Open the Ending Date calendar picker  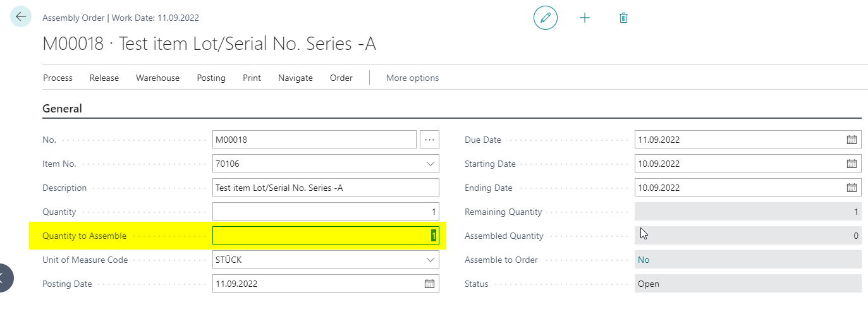point(852,188)
